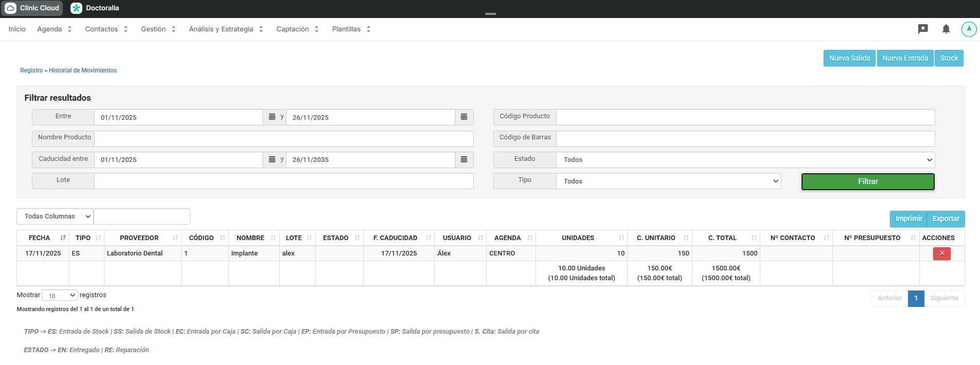The width and height of the screenshot is (980, 365).
Task: Expand the Tipo filter dropdown
Action: click(x=668, y=181)
